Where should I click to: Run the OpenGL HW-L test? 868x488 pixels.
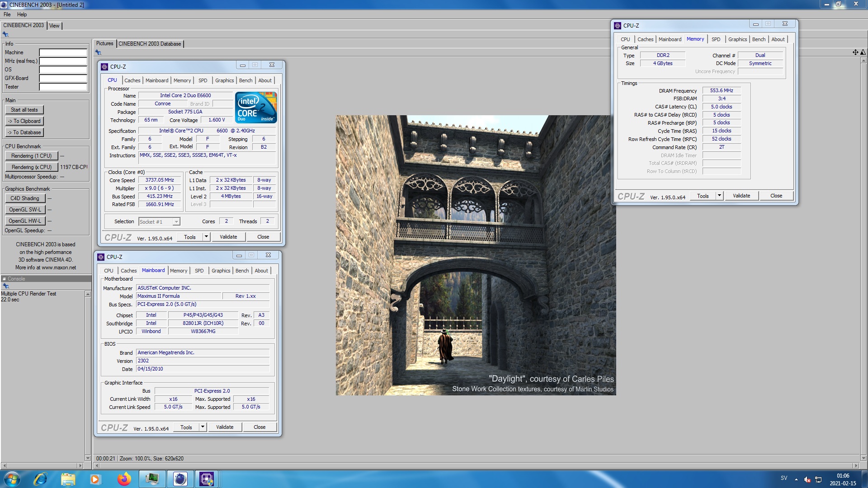pos(25,221)
